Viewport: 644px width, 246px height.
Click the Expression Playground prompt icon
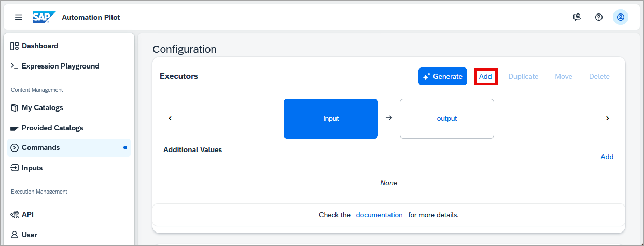coord(15,66)
